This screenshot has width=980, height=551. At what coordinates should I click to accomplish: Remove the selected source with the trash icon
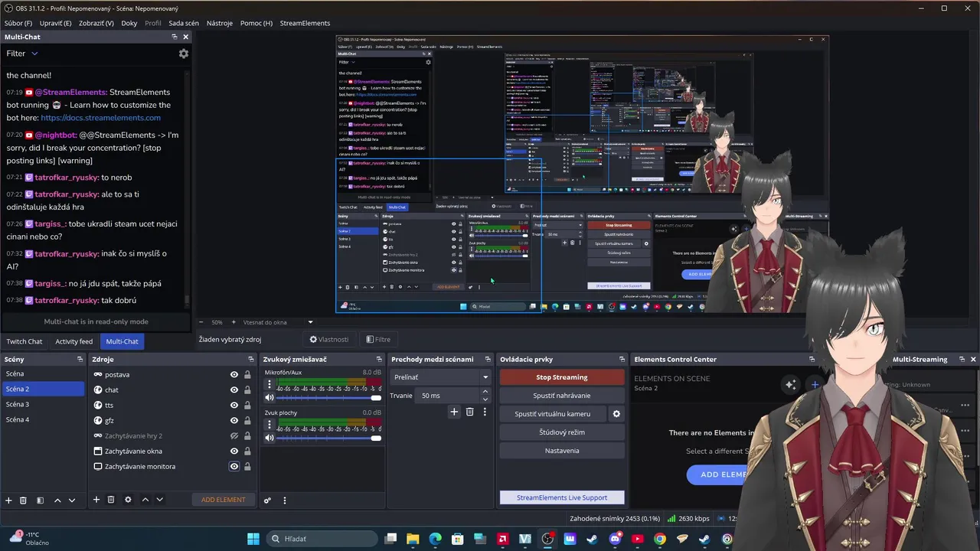point(111,500)
